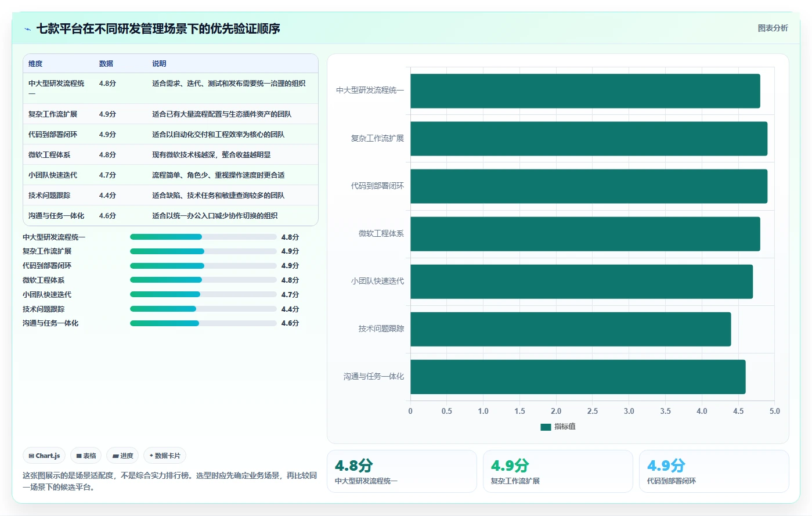Click the 维度 column header
The width and height of the screenshot is (812, 516).
(35, 64)
